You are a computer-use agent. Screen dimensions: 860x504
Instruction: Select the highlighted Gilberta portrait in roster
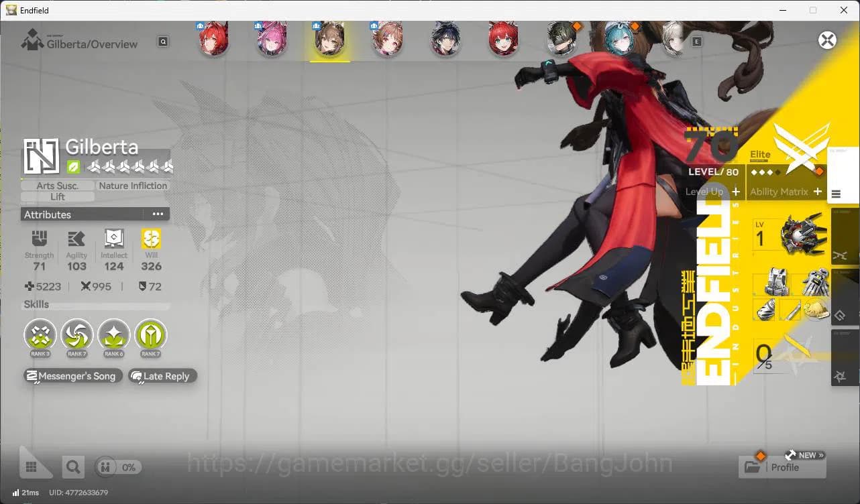point(329,40)
